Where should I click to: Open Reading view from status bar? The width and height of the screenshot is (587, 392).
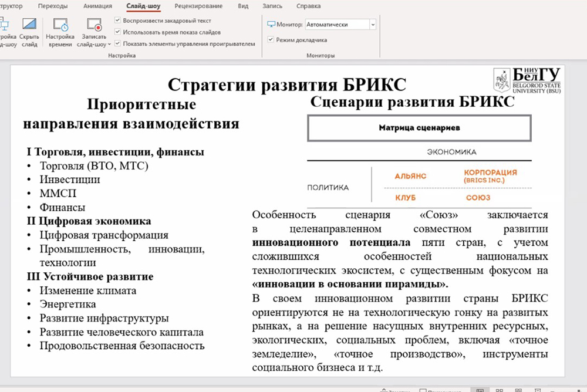(x=518, y=390)
